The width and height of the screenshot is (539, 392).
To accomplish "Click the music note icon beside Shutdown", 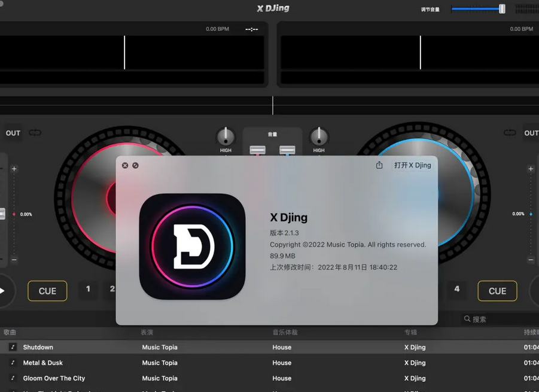I will coord(13,347).
